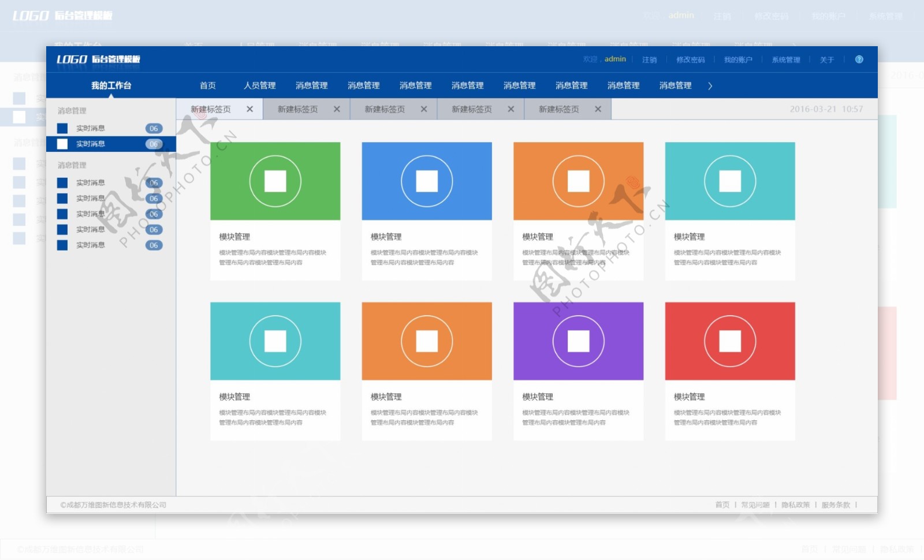Open 人员管理 navigation item
Image resolution: width=924 pixels, height=560 pixels.
[x=260, y=85]
